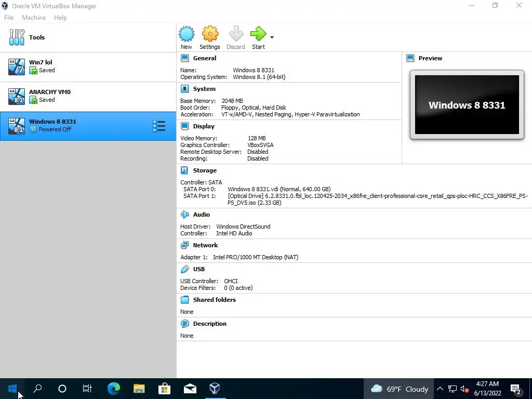Open the File menu

point(9,18)
